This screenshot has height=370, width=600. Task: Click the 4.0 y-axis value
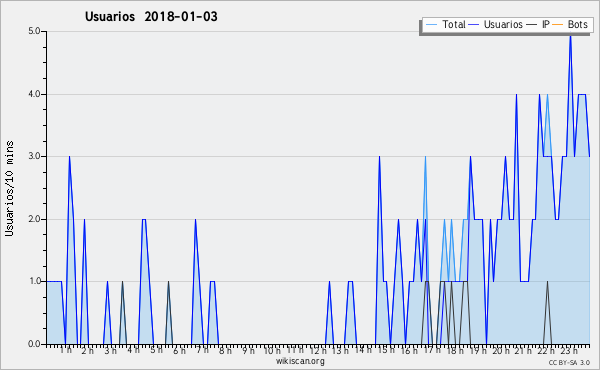coord(34,94)
